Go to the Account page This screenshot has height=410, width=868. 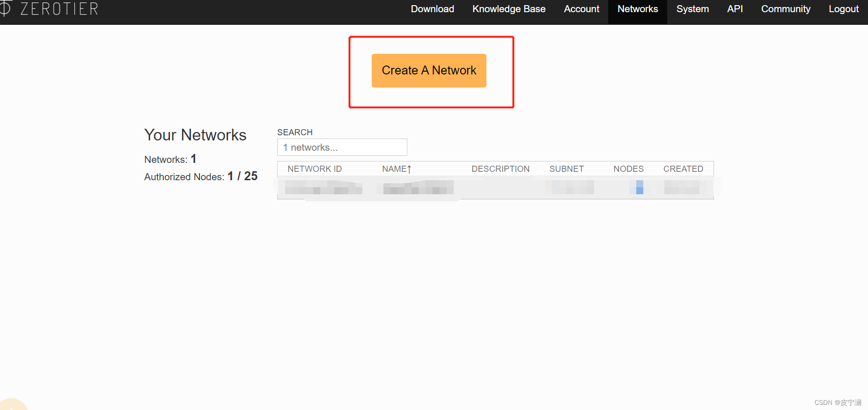581,9
